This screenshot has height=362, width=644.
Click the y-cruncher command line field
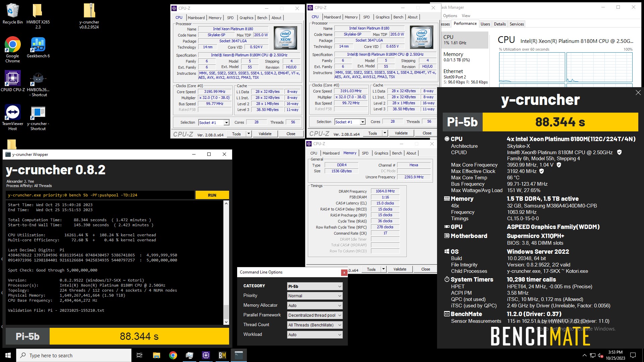coord(100,195)
